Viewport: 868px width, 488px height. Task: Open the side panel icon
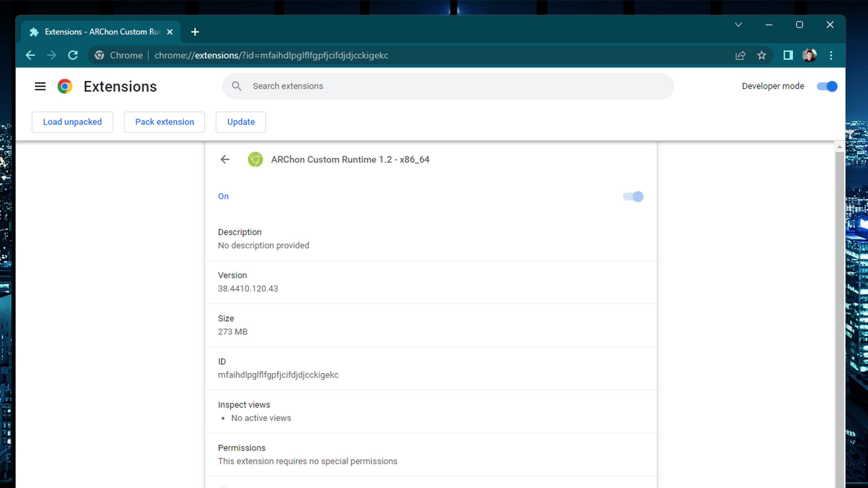point(788,55)
